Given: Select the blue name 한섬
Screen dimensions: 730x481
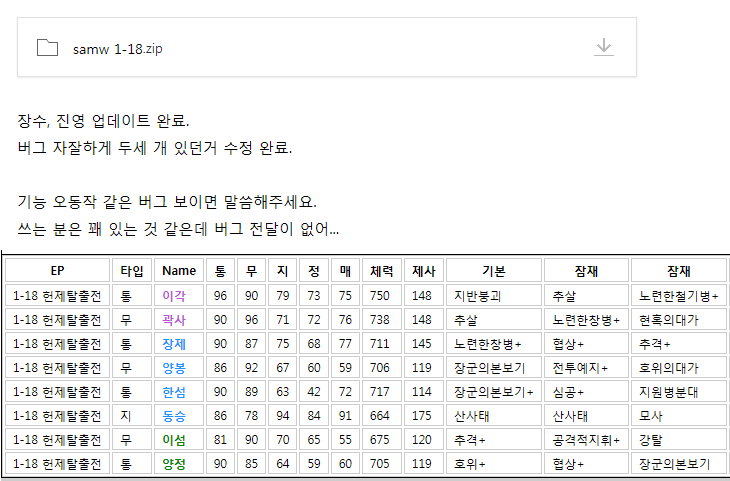Looking at the screenshot, I should coord(174,393).
